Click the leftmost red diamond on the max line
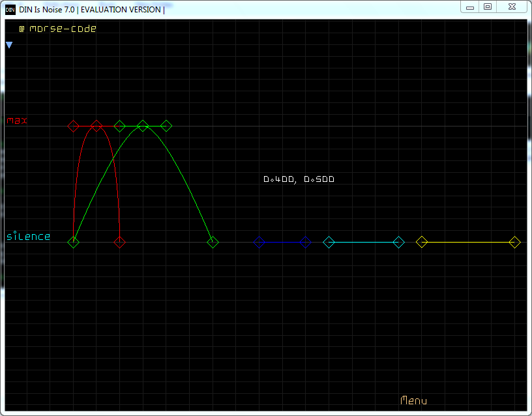This screenshot has width=532, height=416. coord(74,126)
